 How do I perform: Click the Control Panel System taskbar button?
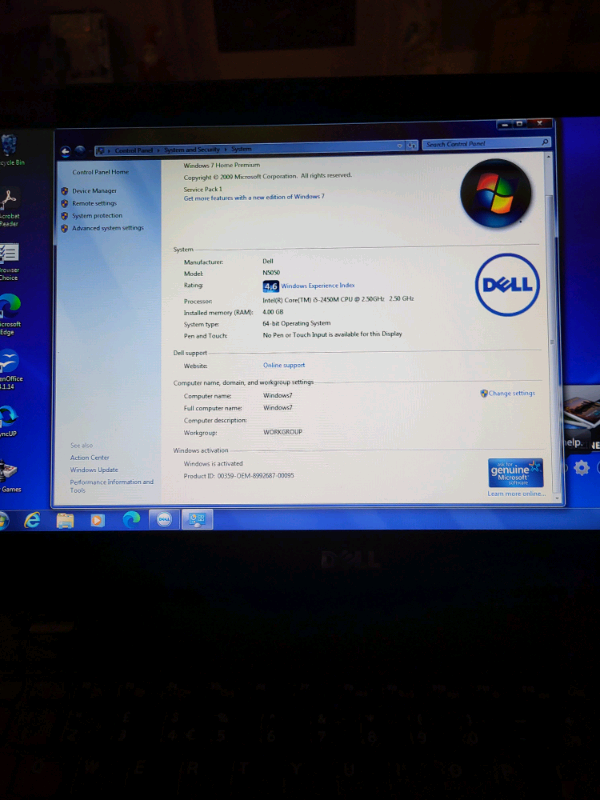(197, 519)
